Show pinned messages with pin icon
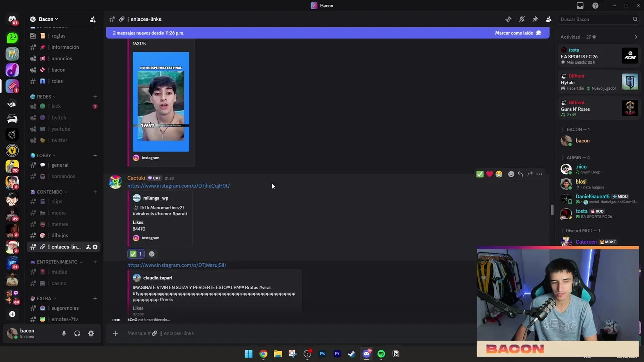Image resolution: width=644 pixels, height=362 pixels. [535, 19]
